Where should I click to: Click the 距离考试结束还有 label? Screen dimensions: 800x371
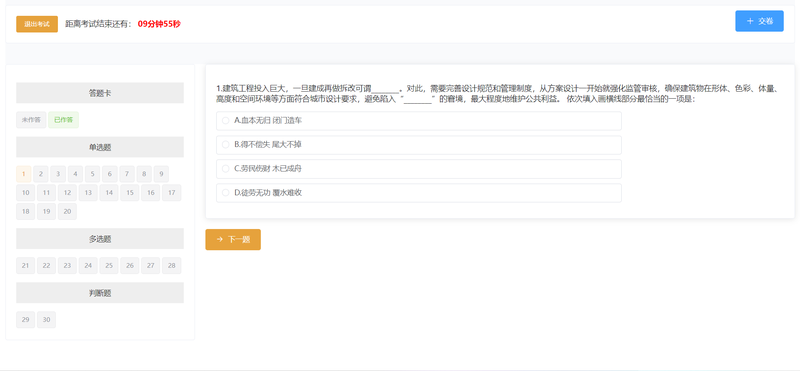click(98, 24)
